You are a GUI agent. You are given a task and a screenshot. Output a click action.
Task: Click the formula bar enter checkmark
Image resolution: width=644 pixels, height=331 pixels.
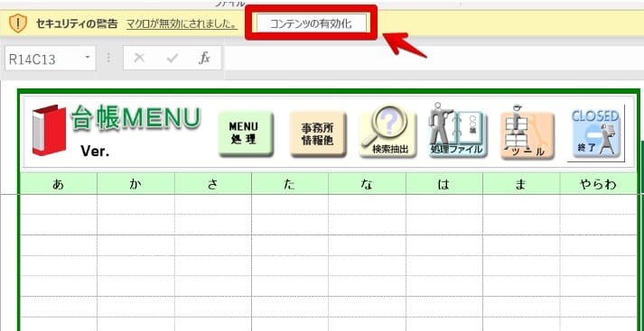coord(173,59)
